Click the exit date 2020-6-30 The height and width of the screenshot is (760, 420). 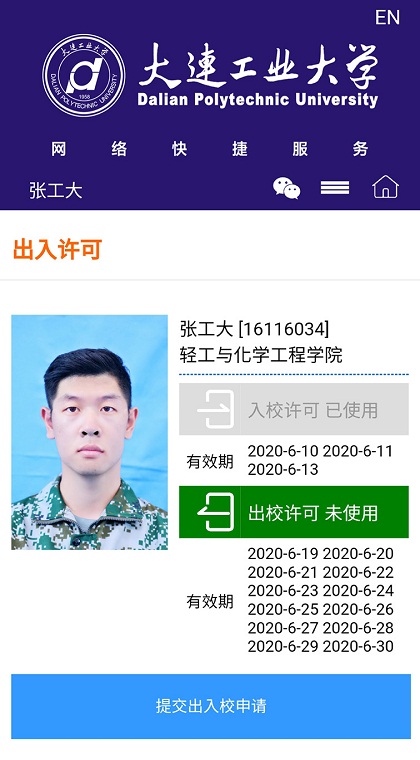coord(358,646)
